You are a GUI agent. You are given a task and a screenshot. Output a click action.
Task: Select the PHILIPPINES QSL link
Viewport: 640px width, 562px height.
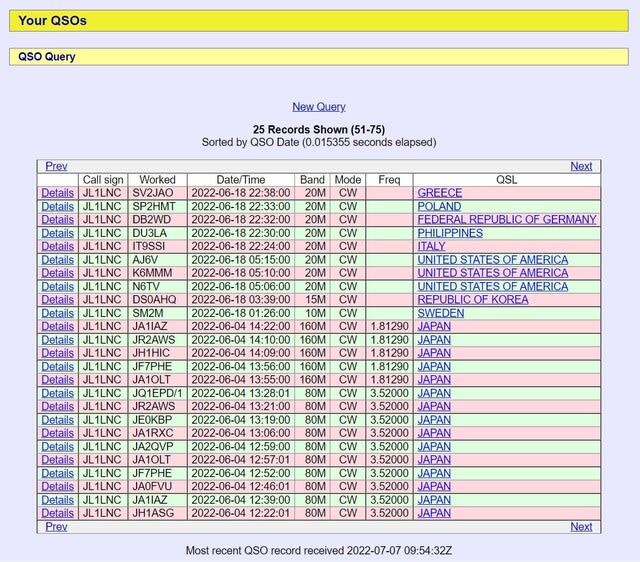(449, 233)
